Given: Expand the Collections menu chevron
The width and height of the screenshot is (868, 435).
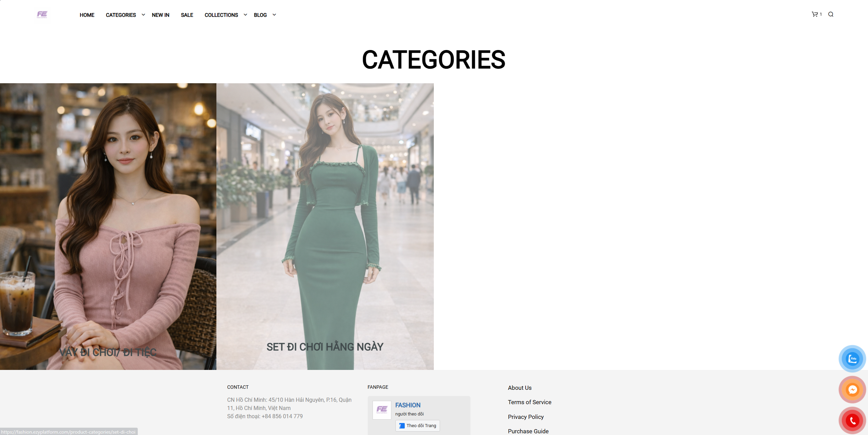Looking at the screenshot, I should pyautogui.click(x=245, y=15).
